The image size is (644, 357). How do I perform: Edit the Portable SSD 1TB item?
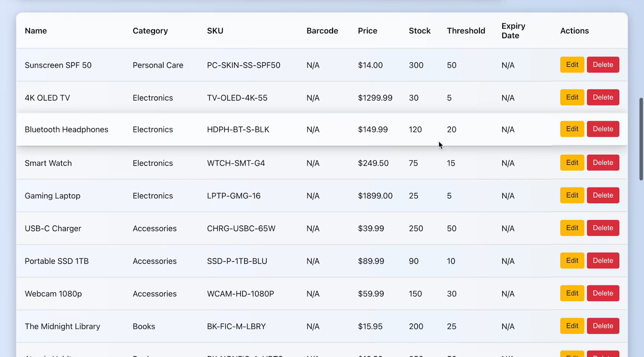click(572, 261)
